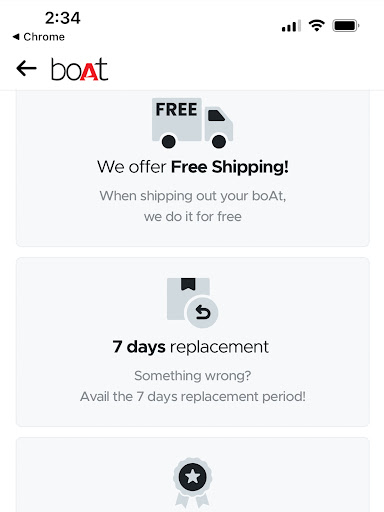Return to Chrome via top-left breadcrumb
This screenshot has width=384, height=512.
tap(39, 37)
